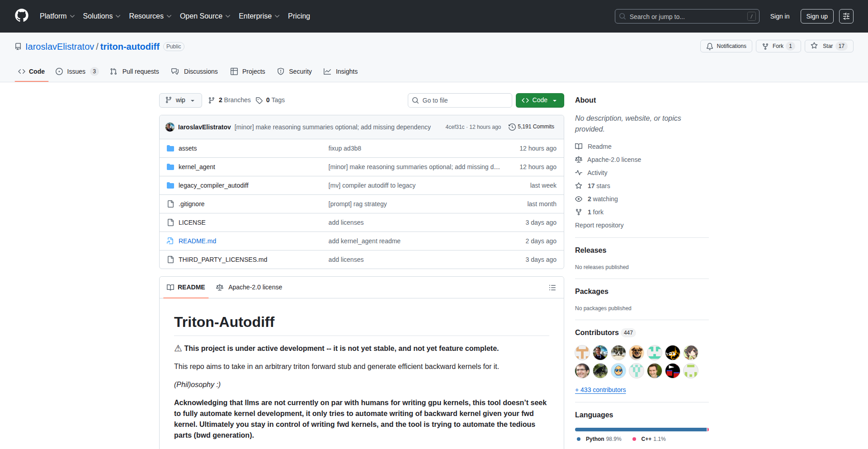Open the Packages heading link
Screen dimensions: 868x449
[x=591, y=291]
